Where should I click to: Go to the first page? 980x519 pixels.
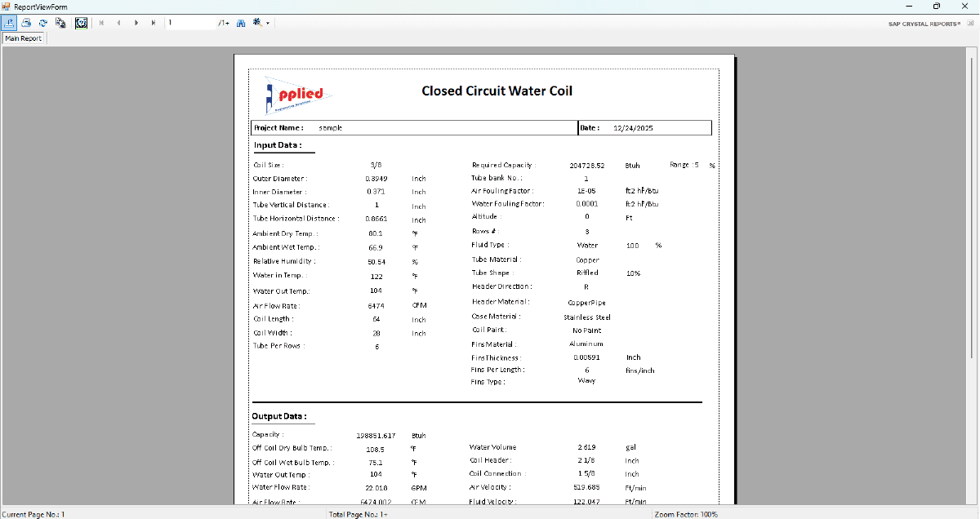102,23
